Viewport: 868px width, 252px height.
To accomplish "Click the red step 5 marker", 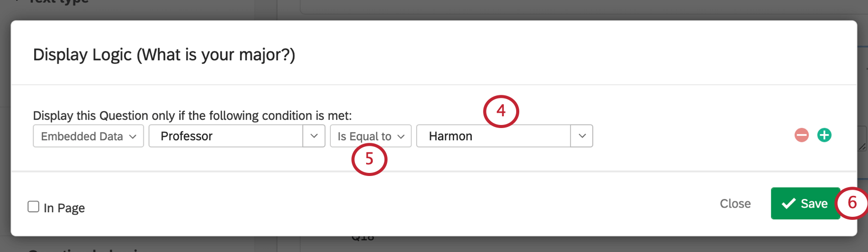I will tap(369, 159).
